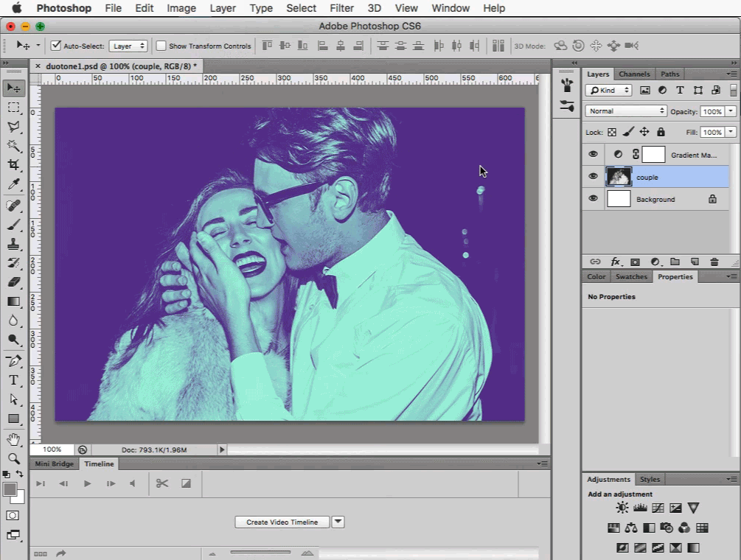Screen dimensions: 741x560
Task: Open the Filter menu
Action: [x=341, y=8]
